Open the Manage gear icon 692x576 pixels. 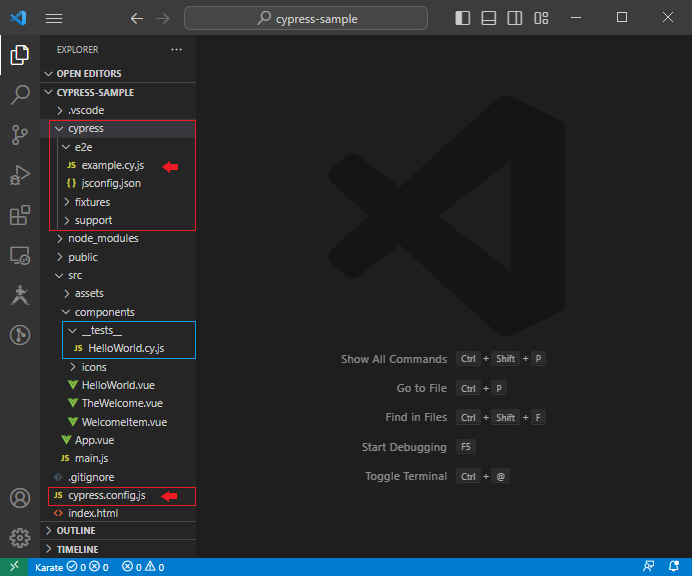pos(20,538)
